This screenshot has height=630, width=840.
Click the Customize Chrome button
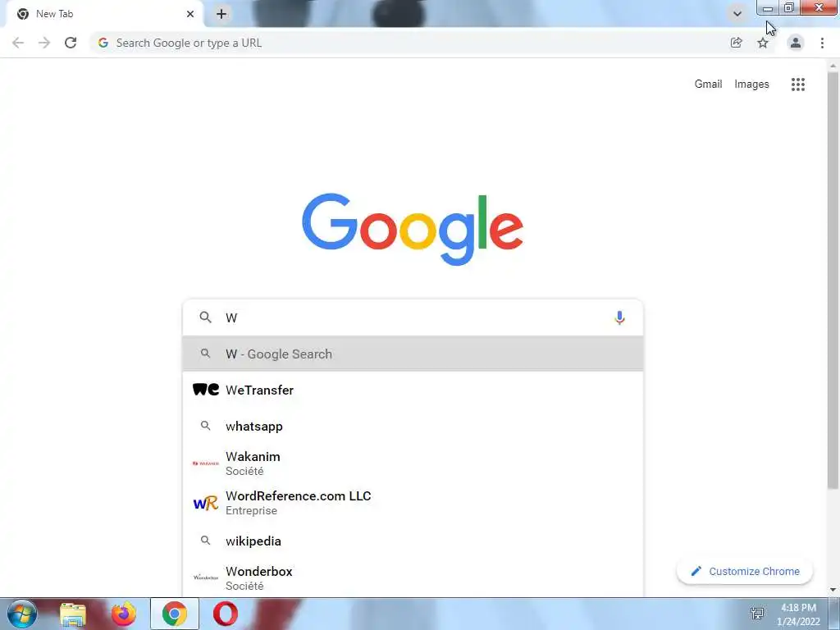(745, 571)
